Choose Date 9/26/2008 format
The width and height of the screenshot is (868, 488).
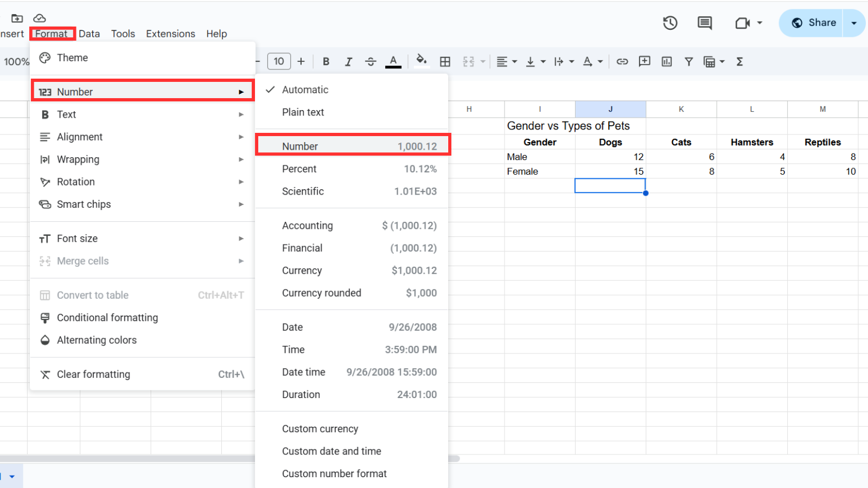pyautogui.click(x=352, y=328)
